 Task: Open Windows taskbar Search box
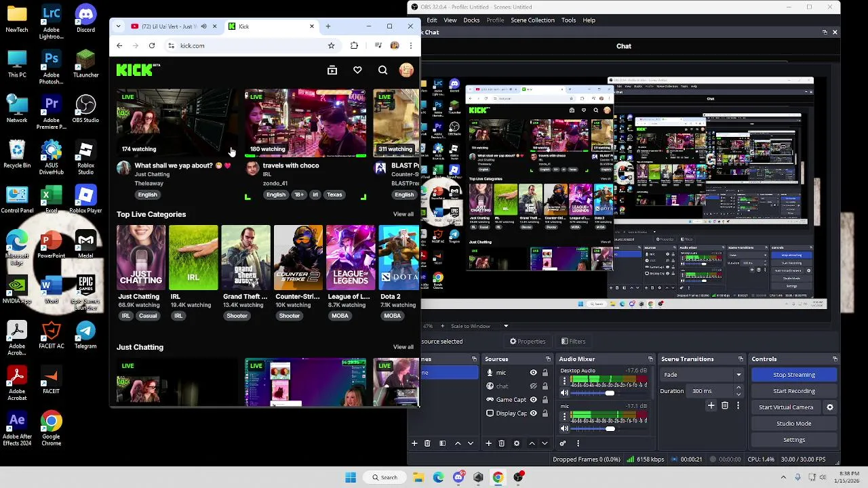click(x=384, y=477)
